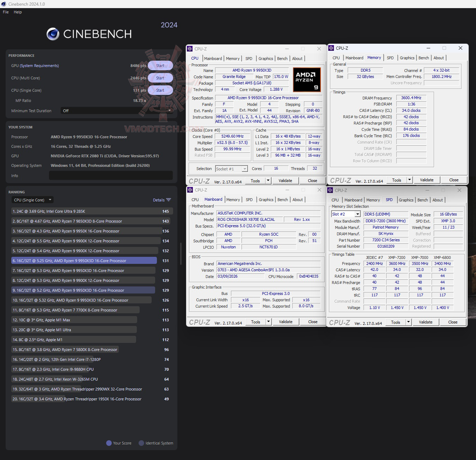
Task: Click the Details filter icon in Ranking
Action: coord(169,200)
